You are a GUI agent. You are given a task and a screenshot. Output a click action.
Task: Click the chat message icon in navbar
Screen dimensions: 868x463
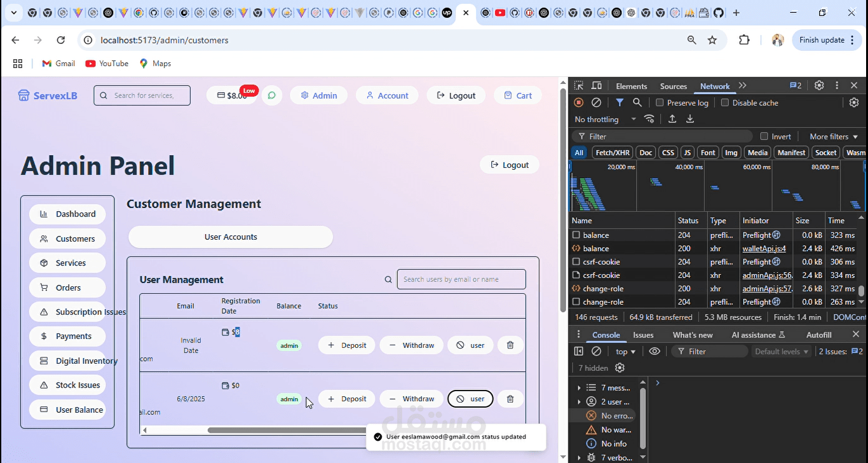click(x=271, y=95)
